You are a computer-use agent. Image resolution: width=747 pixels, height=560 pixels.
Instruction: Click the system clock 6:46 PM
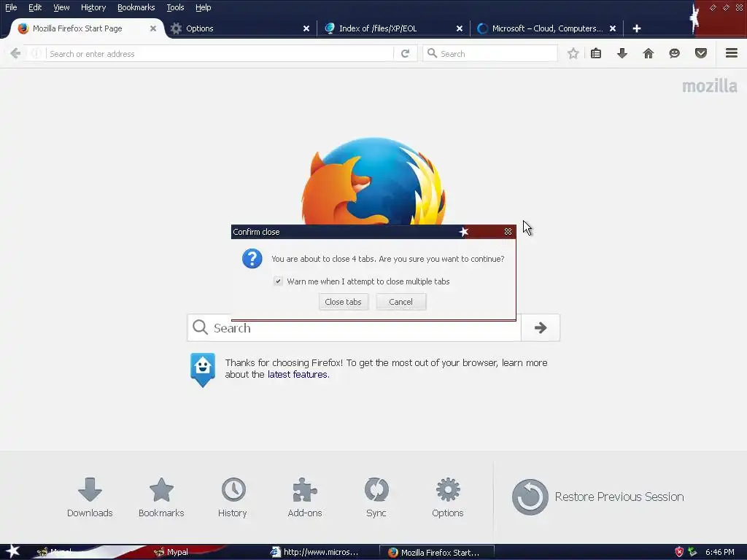pyautogui.click(x=720, y=552)
